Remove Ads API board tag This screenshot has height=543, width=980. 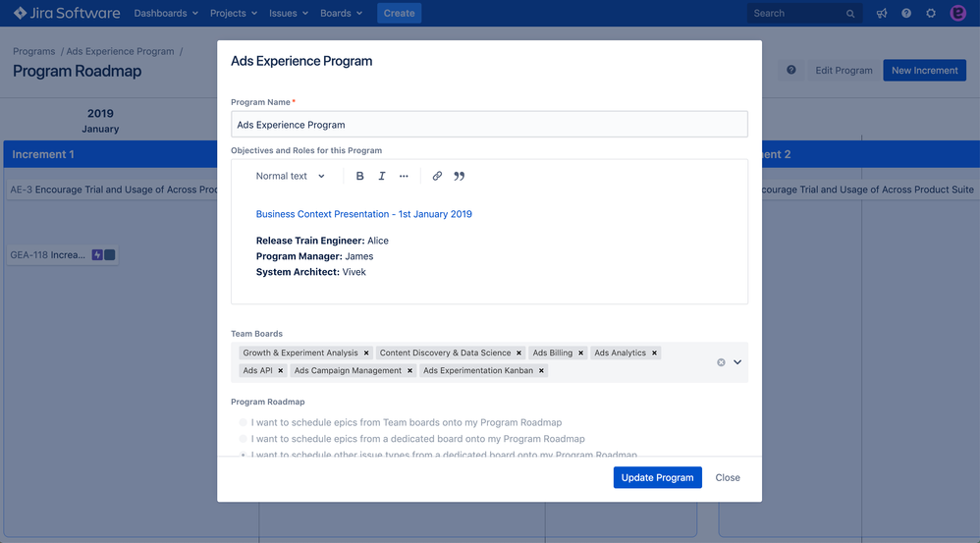point(281,370)
